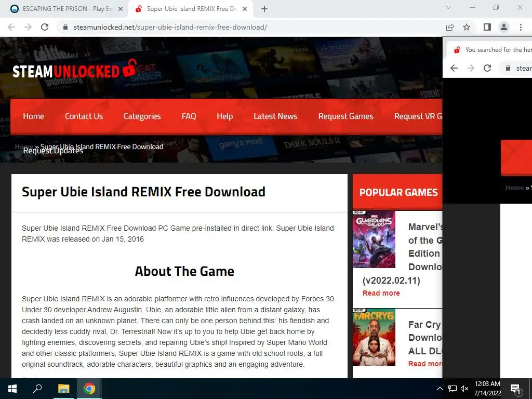This screenshot has width=532, height=399.
Task: Open Guardians of the Galaxy thumbnail
Action: pos(374,240)
